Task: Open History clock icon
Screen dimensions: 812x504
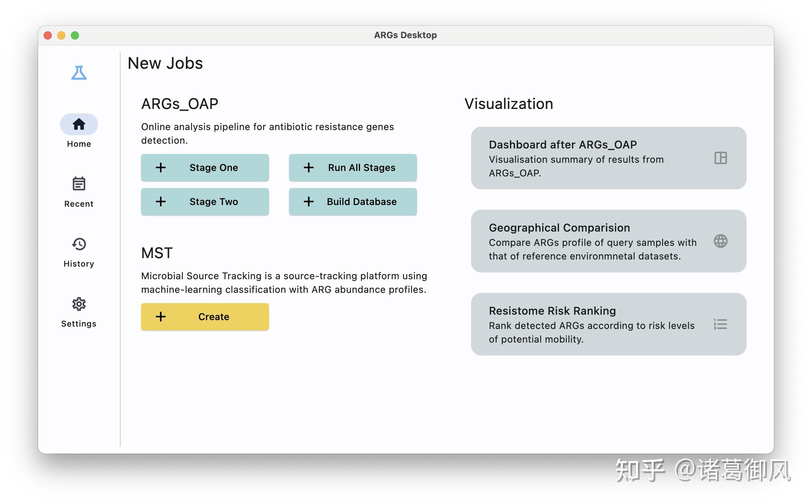Action: click(79, 244)
